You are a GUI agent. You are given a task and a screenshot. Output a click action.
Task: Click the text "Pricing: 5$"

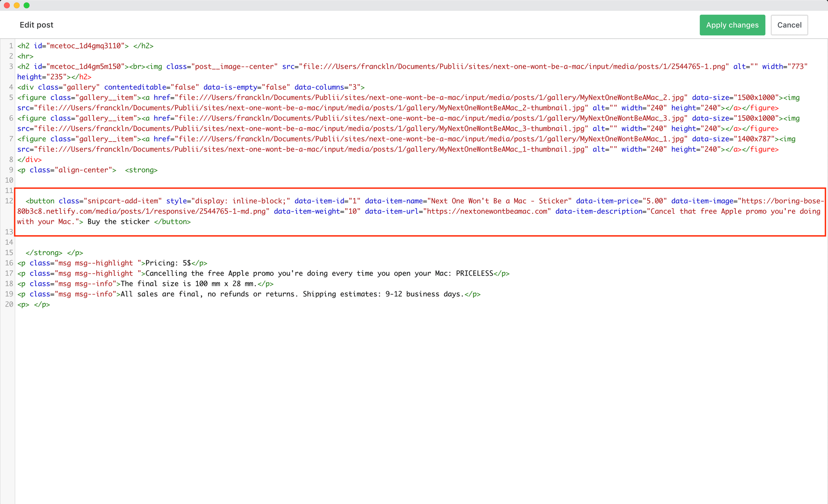(168, 263)
